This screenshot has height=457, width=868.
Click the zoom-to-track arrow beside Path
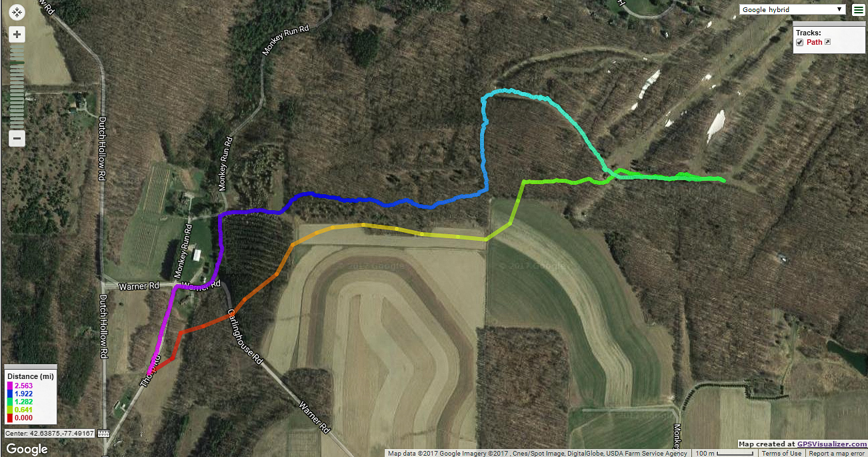click(x=828, y=42)
